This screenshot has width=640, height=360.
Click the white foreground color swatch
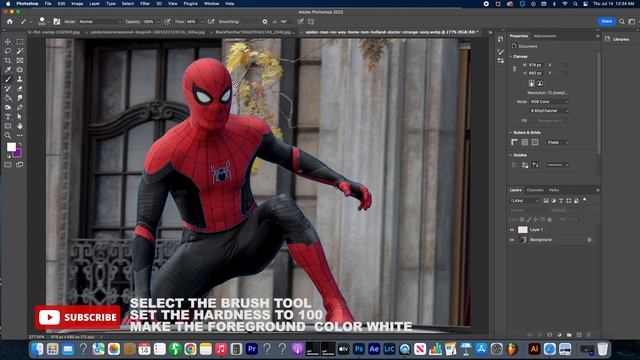[x=11, y=147]
